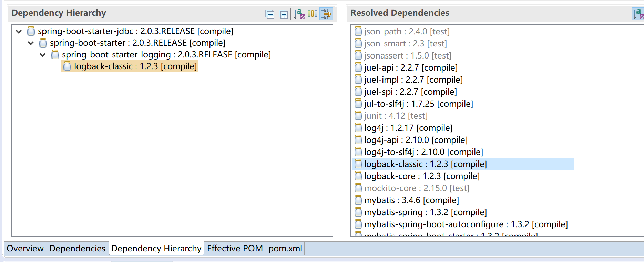Click jar icon beside mockito-core
Viewport: 644px width, 262px height.
tap(358, 188)
